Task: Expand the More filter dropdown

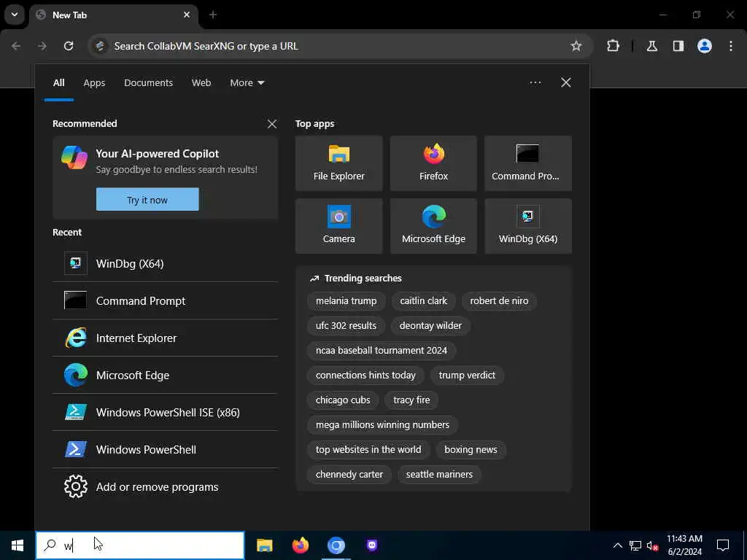Action: tap(247, 83)
